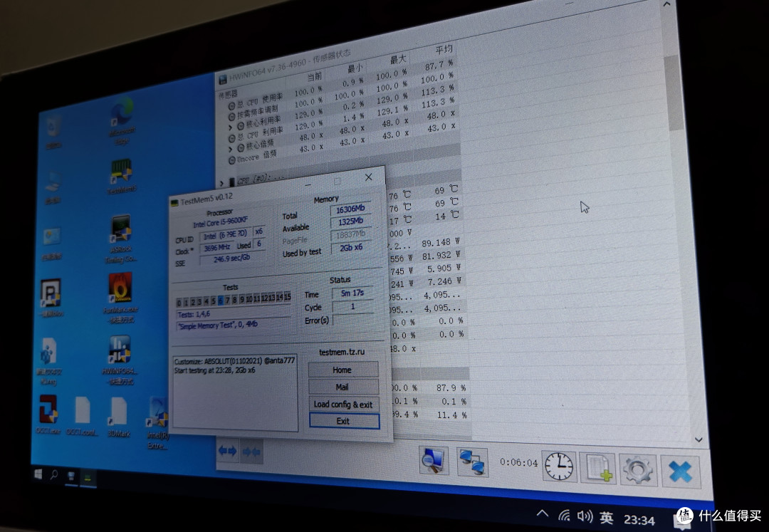769x532 pixels.
Task: Click Load config & exit button
Action: [343, 404]
